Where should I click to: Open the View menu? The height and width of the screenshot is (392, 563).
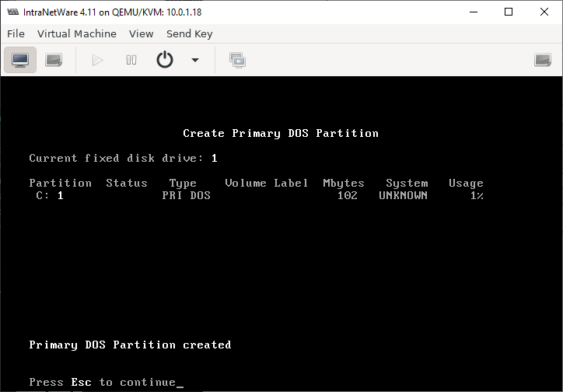pyautogui.click(x=141, y=33)
